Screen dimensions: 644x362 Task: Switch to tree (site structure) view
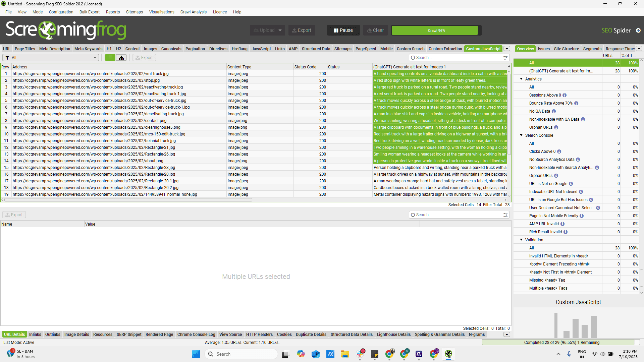[x=121, y=58]
